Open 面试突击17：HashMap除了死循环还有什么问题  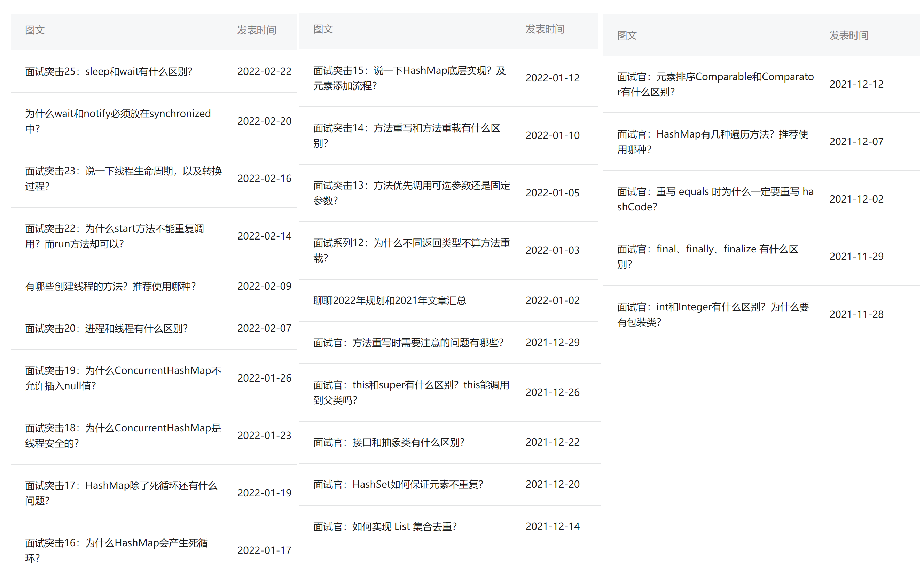(x=121, y=493)
